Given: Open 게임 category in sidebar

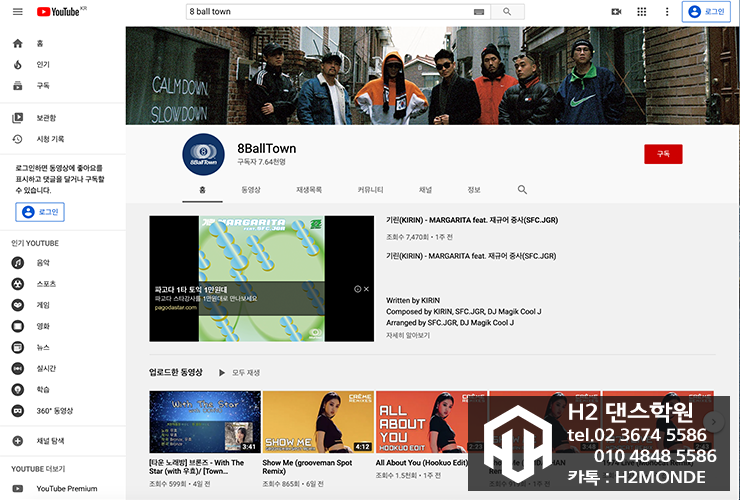Looking at the screenshot, I should click(63, 305).
